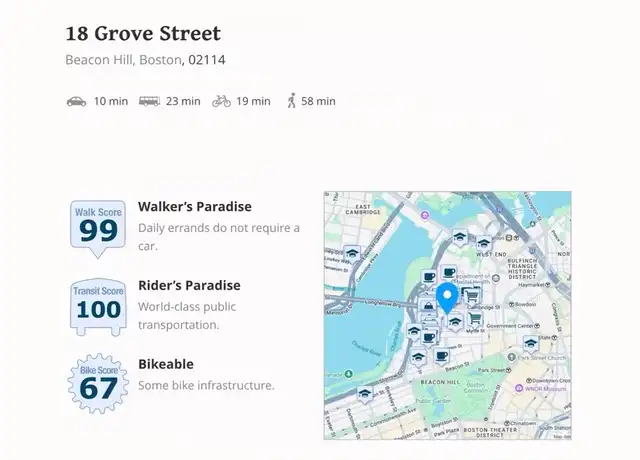Screen dimensions: 640x460
Task: Click the purple marker below East Cambridge
Action: [425, 215]
